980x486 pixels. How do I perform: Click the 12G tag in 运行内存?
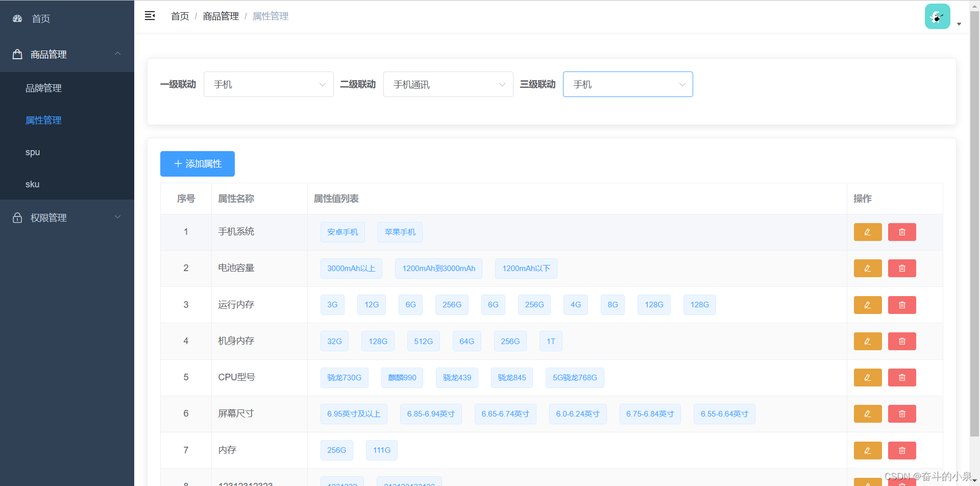point(372,305)
